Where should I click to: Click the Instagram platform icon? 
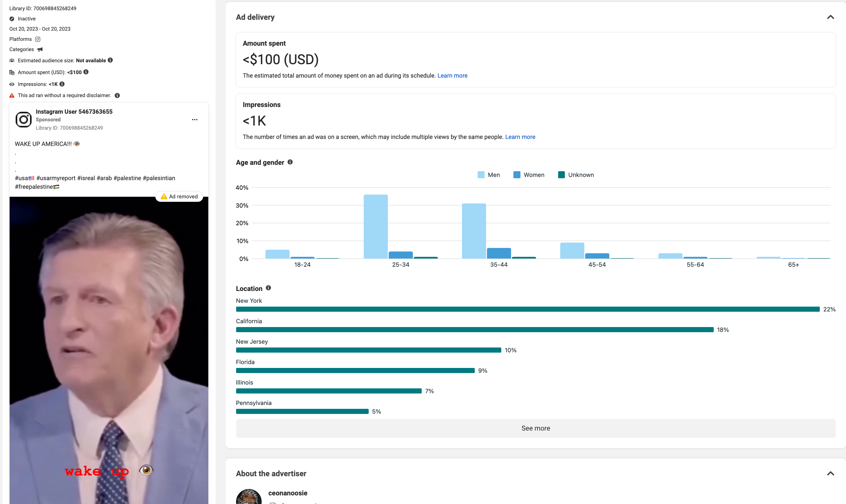click(x=38, y=39)
